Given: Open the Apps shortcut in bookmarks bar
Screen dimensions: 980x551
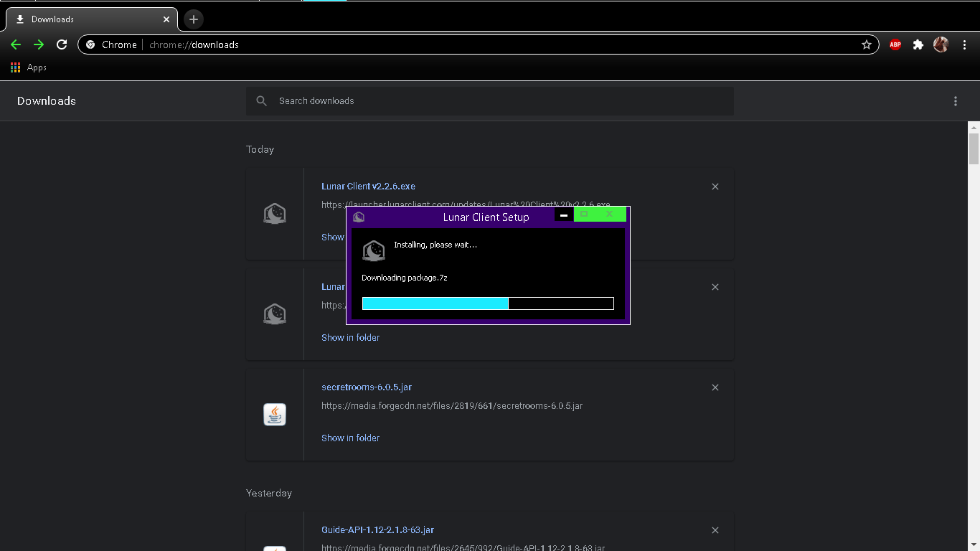Looking at the screenshot, I should (29, 67).
